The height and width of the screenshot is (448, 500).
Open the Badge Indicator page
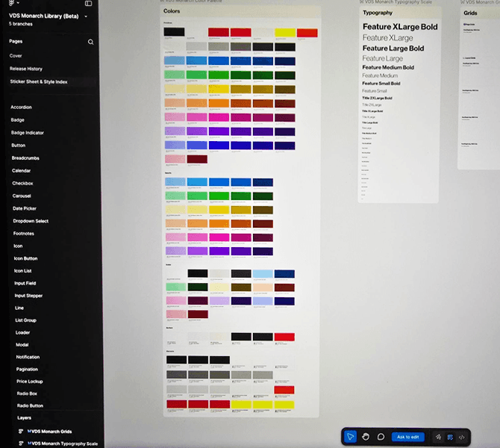pyautogui.click(x=28, y=133)
